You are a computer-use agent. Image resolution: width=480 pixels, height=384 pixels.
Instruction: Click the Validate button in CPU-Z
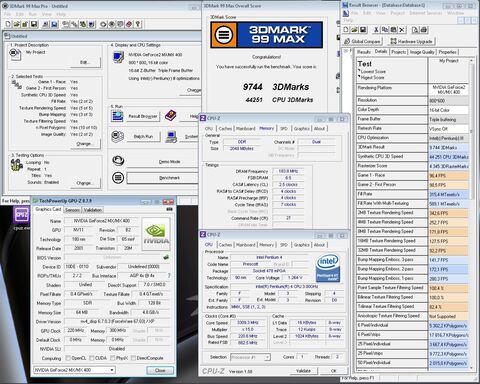point(303,371)
